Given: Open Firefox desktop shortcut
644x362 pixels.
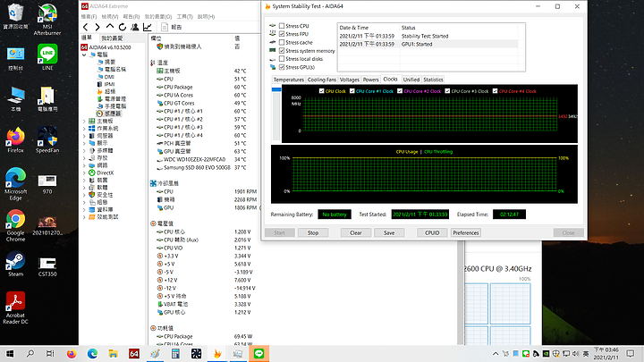Looking at the screenshot, I should pyautogui.click(x=15, y=140).
